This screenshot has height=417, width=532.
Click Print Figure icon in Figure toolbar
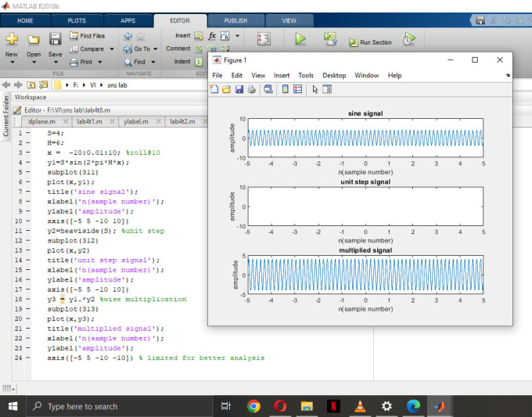click(x=251, y=89)
